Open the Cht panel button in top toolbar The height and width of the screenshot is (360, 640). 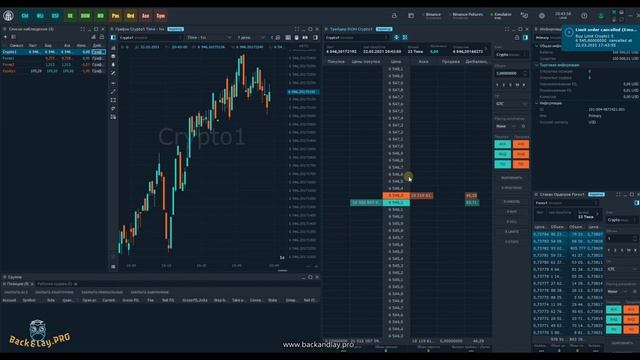coord(25,16)
